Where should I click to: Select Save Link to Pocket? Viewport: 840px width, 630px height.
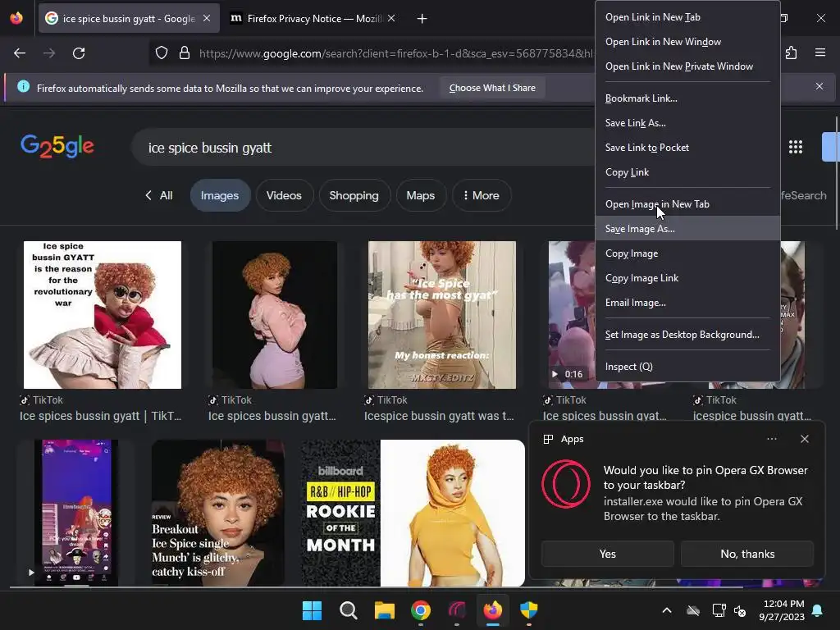(687, 148)
